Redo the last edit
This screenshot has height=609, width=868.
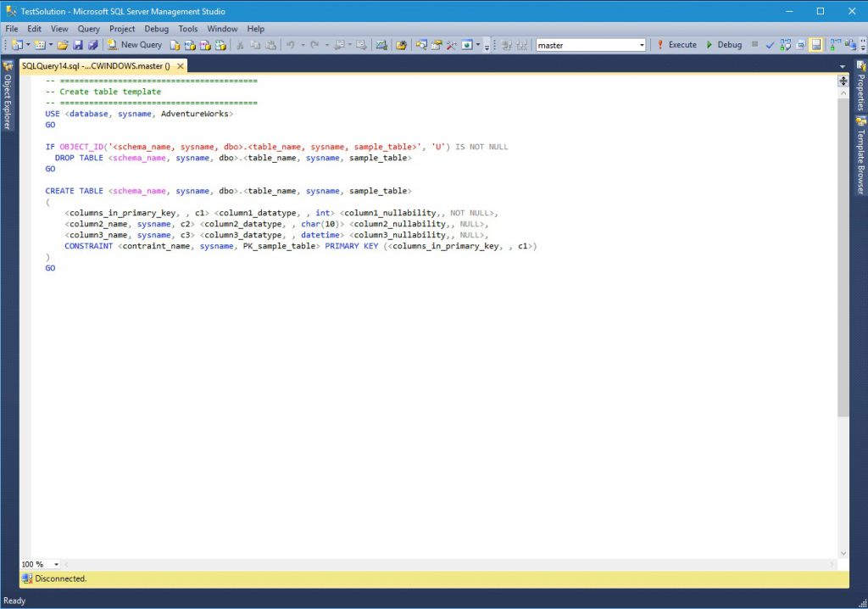pos(314,44)
